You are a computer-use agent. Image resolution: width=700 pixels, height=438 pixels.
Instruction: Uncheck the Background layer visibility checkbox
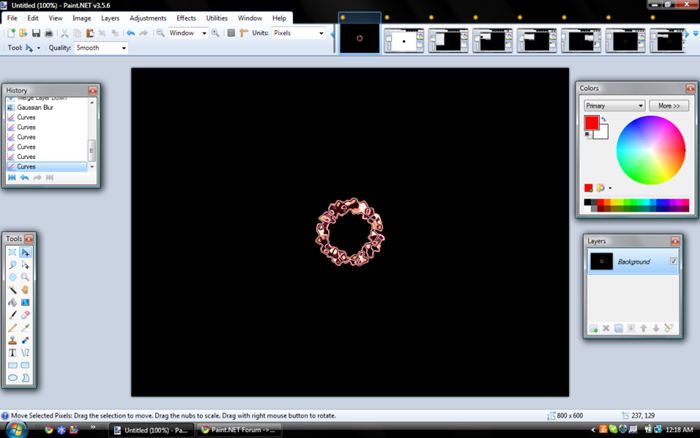pyautogui.click(x=673, y=261)
